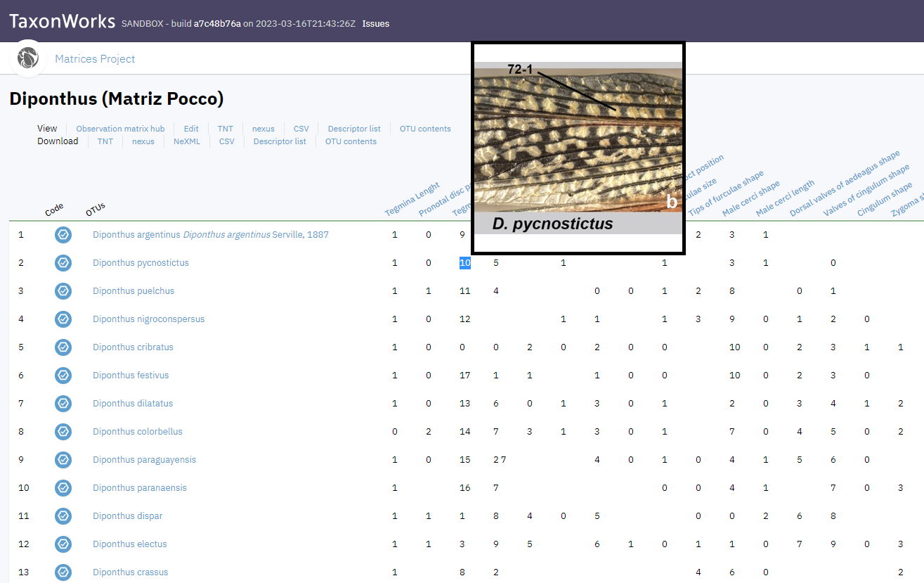Click the hexagon badge beside Diponthus puelchus
The image size is (924, 583).
point(63,291)
